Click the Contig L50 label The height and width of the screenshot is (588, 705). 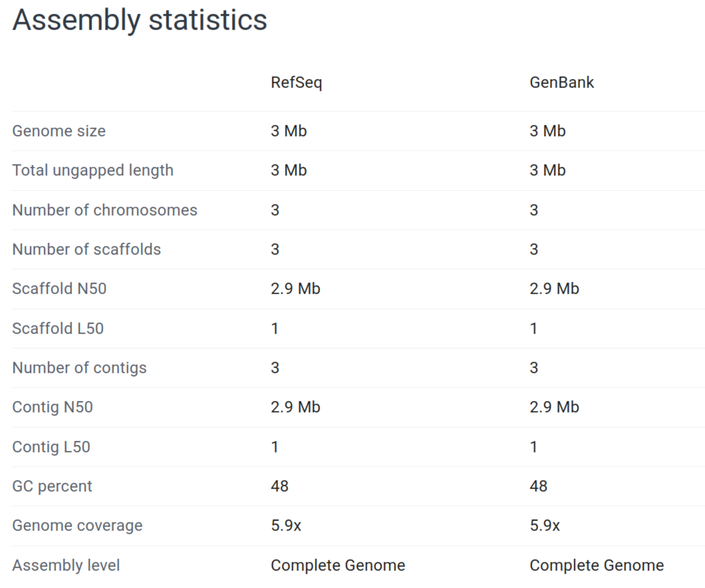click(x=51, y=447)
